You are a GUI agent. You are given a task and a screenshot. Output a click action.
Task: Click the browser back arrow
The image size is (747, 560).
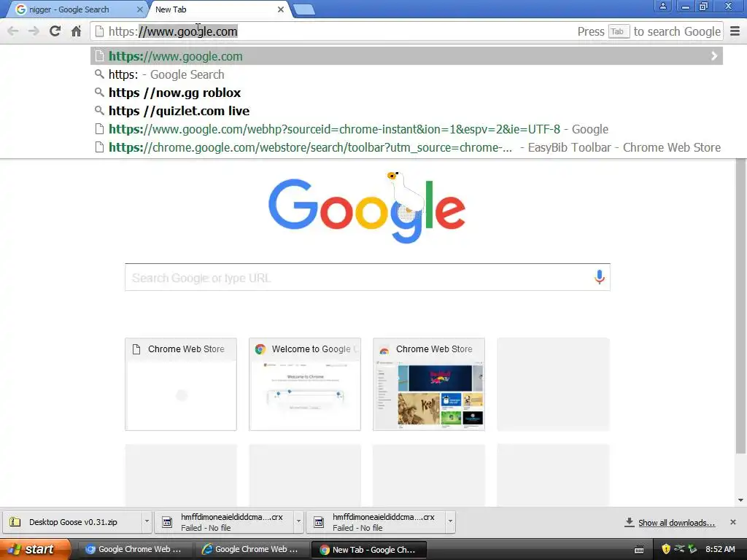(13, 31)
